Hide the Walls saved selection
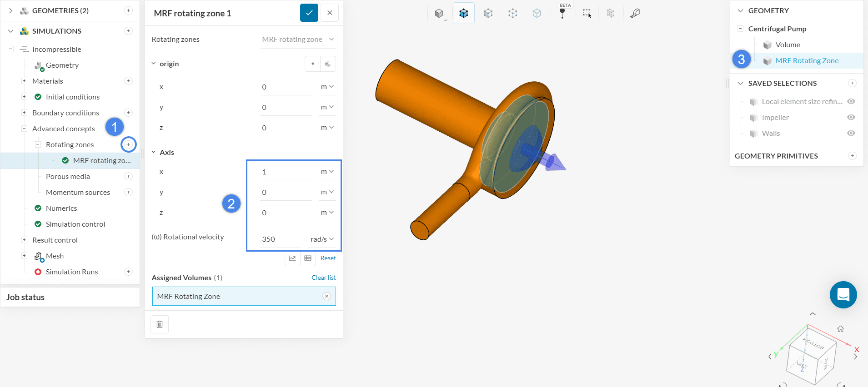 (x=851, y=133)
